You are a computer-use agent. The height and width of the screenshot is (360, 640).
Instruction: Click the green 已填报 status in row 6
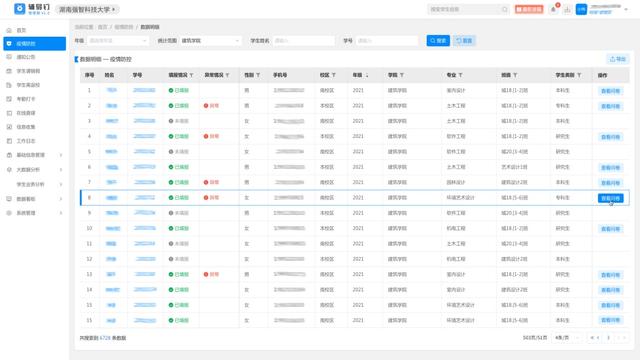179,167
